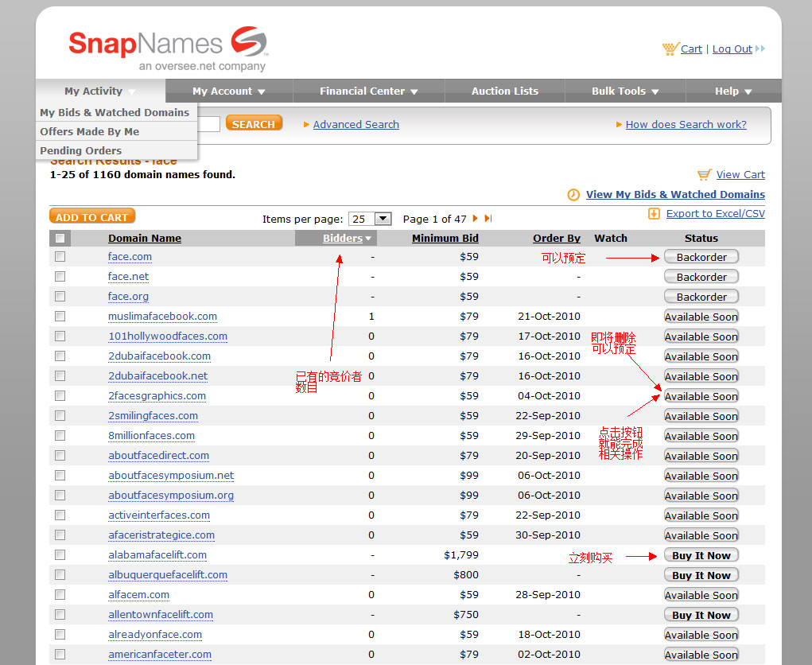Click Buy It Now for albuquerquefacelift.com
Screen dimensions: 812x665
tap(701, 575)
